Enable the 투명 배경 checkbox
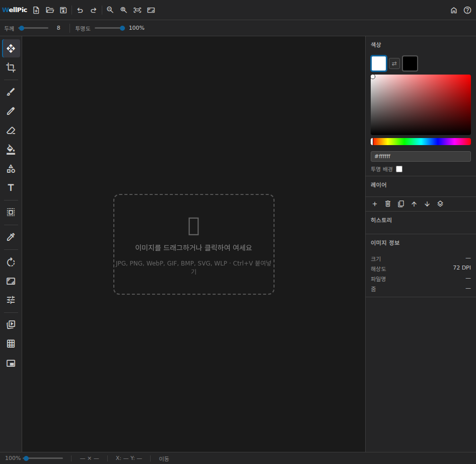The height and width of the screenshot is (464, 476). [399, 169]
